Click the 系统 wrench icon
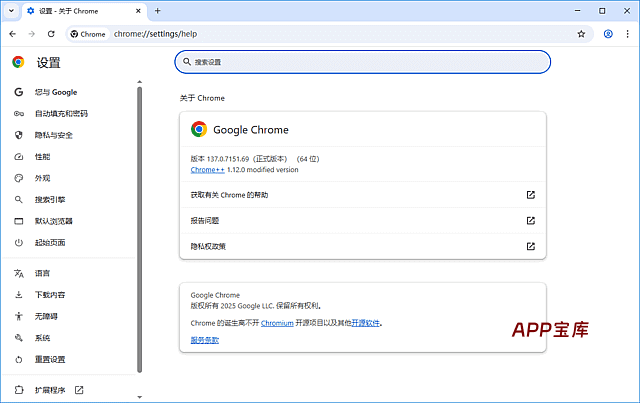The image size is (640, 403). [x=19, y=338]
